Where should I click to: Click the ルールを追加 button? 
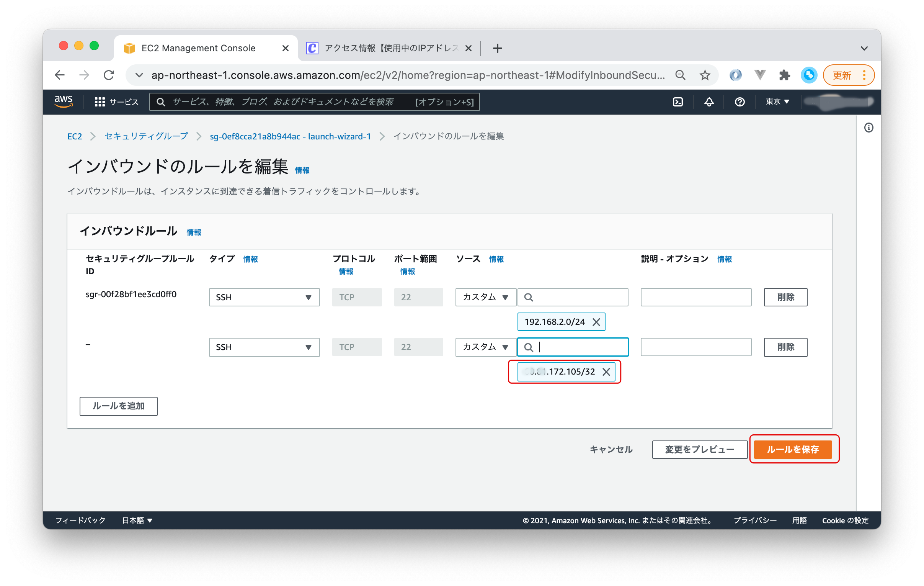[118, 406]
